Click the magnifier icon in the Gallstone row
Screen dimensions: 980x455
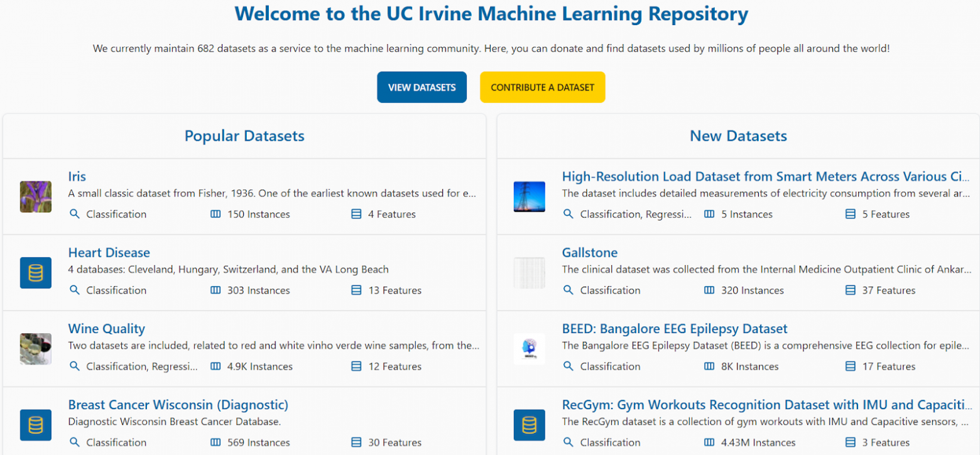[x=569, y=290]
